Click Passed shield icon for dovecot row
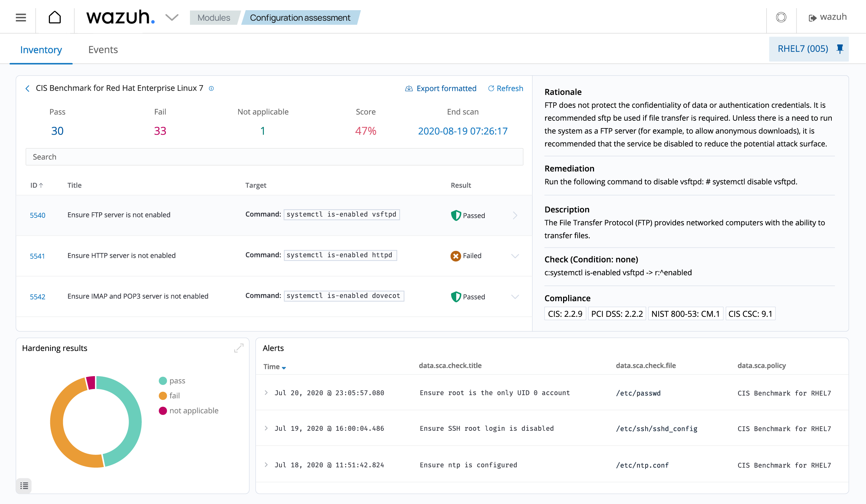 point(456,296)
